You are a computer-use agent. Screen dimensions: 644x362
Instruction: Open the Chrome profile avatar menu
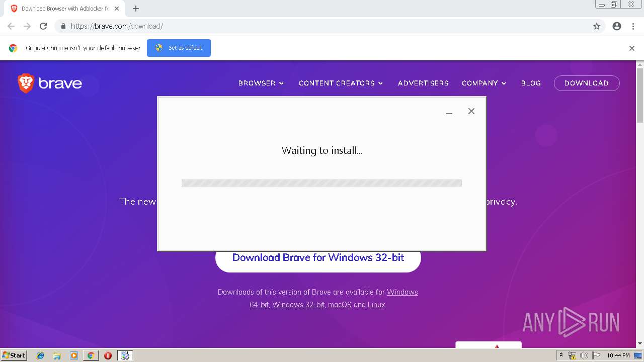pyautogui.click(x=617, y=26)
